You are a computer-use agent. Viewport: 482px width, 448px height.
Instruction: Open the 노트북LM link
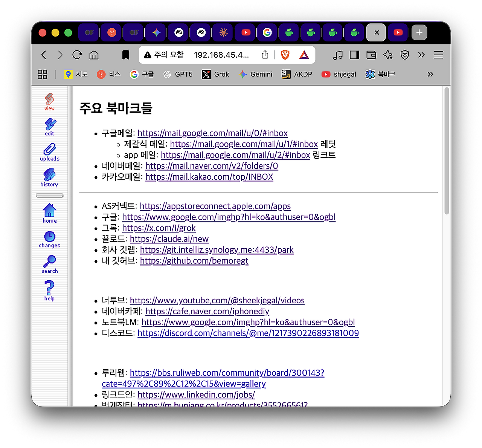click(x=248, y=323)
